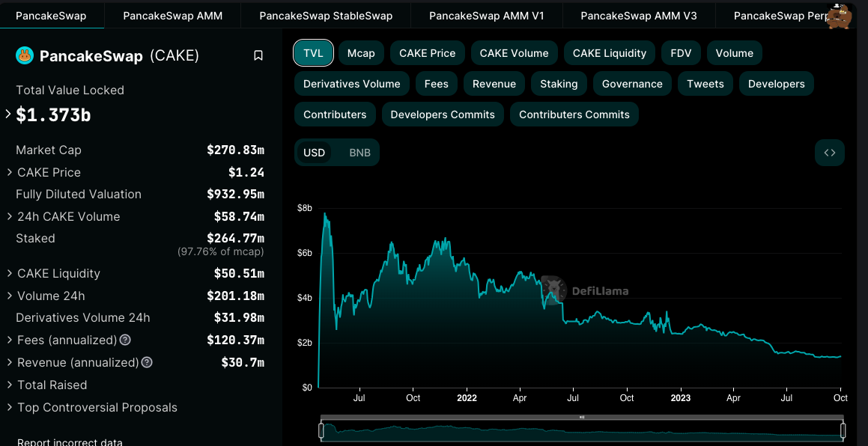Switch chart denomination to BNB
Viewport: 868px width, 446px height.
pos(359,153)
